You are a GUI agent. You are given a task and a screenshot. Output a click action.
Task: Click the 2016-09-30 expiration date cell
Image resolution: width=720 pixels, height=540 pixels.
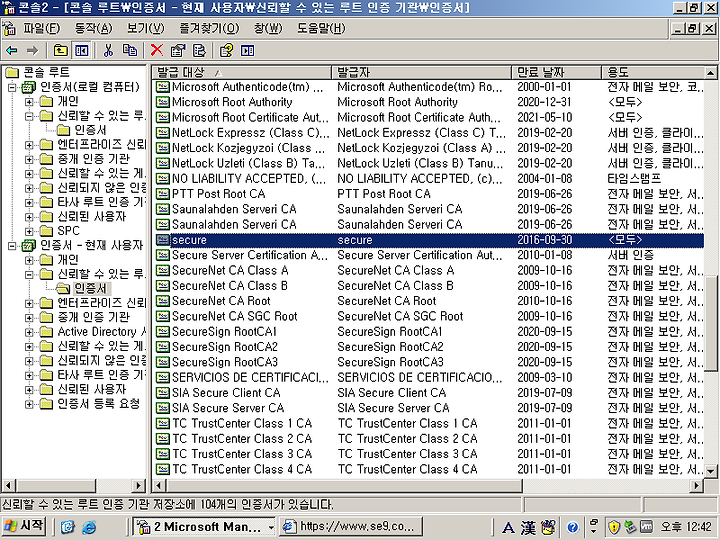tap(545, 240)
